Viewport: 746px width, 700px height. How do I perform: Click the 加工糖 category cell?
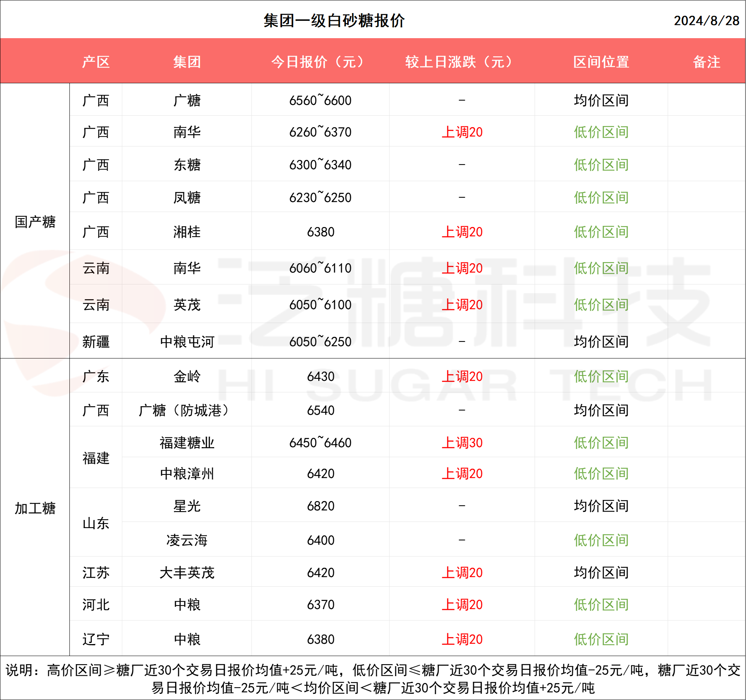35,508
